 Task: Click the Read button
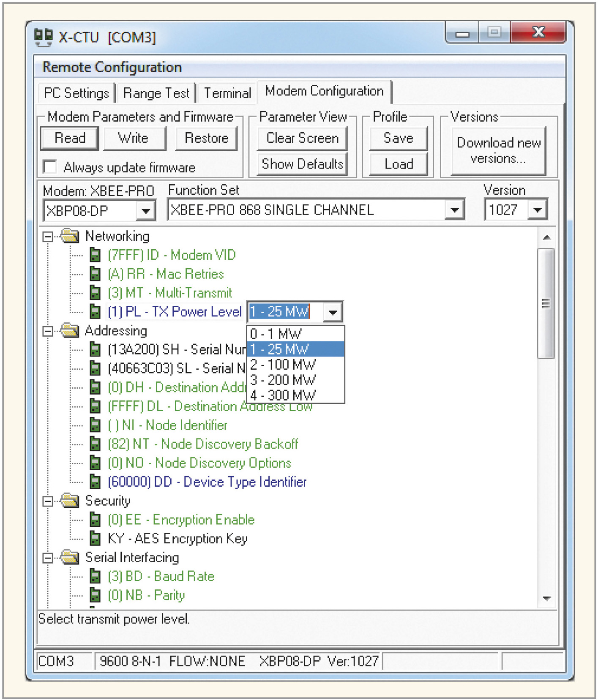[70, 138]
